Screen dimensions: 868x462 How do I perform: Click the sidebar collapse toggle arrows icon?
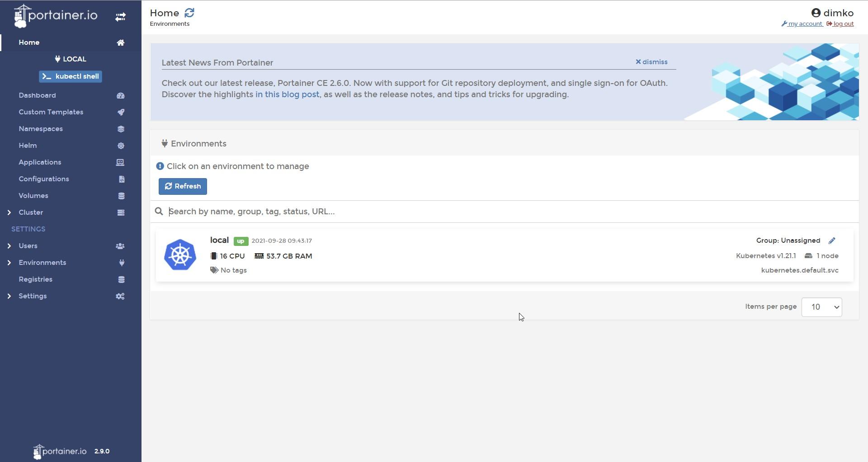120,17
